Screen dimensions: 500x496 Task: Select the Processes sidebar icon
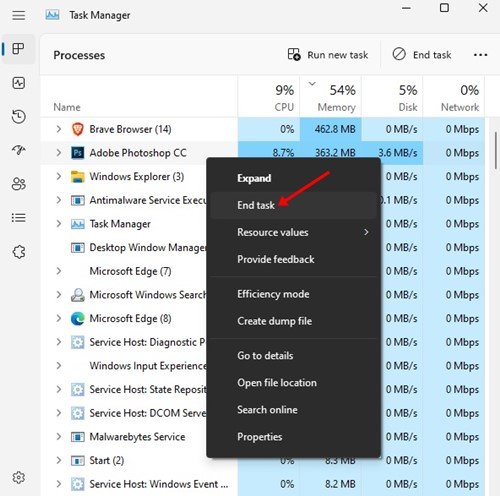click(x=18, y=49)
